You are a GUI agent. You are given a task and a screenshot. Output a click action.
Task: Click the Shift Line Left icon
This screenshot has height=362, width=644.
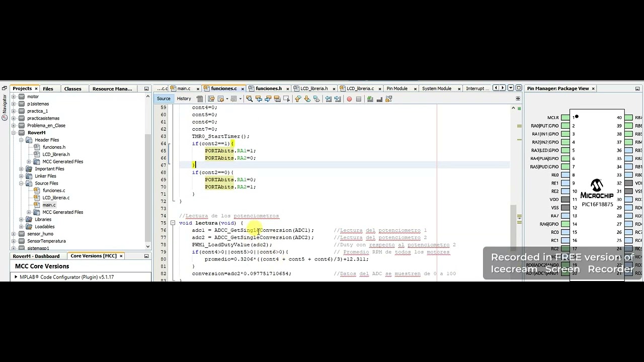(329, 99)
